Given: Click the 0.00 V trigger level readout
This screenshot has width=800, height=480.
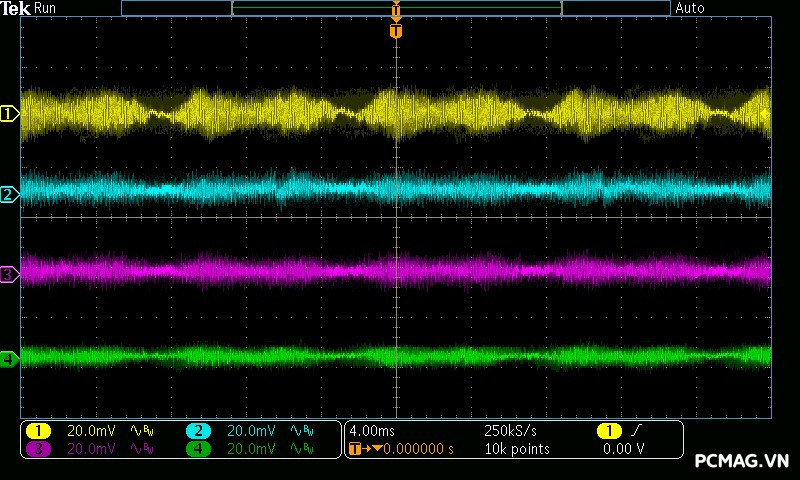Looking at the screenshot, I should tap(624, 449).
